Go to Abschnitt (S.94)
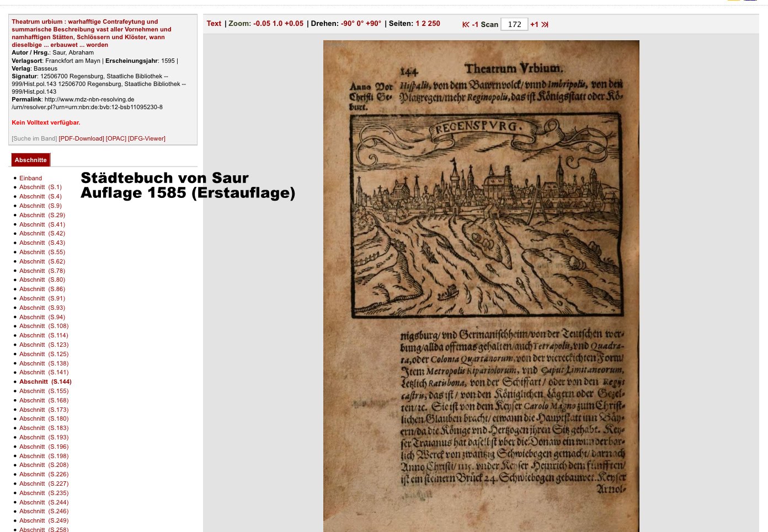The image size is (768, 532). pos(42,318)
